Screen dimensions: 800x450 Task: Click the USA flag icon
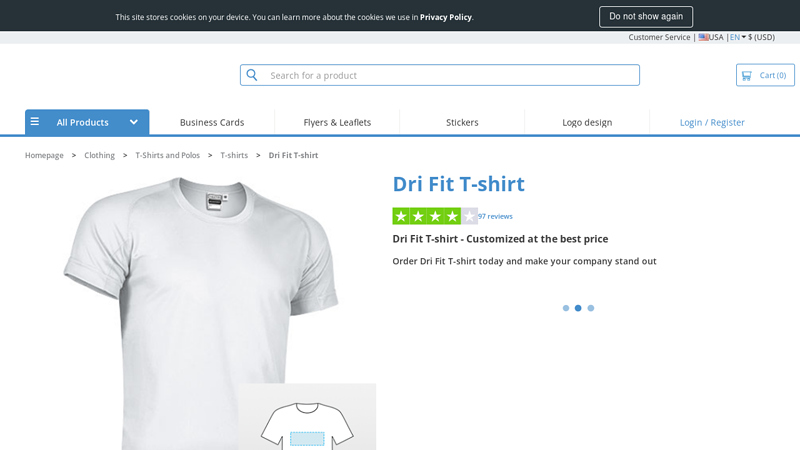(x=703, y=37)
